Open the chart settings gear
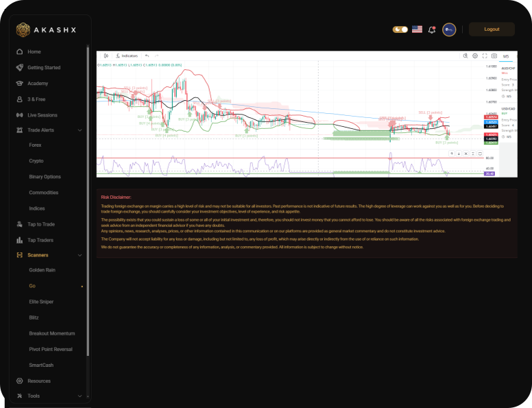The height and width of the screenshot is (408, 532). tap(475, 56)
